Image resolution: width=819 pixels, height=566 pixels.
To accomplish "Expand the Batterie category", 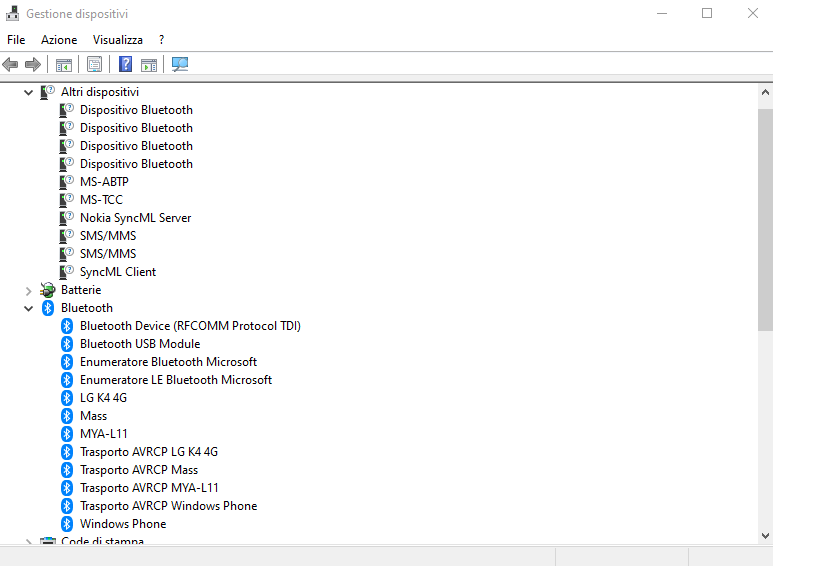I will tap(29, 290).
